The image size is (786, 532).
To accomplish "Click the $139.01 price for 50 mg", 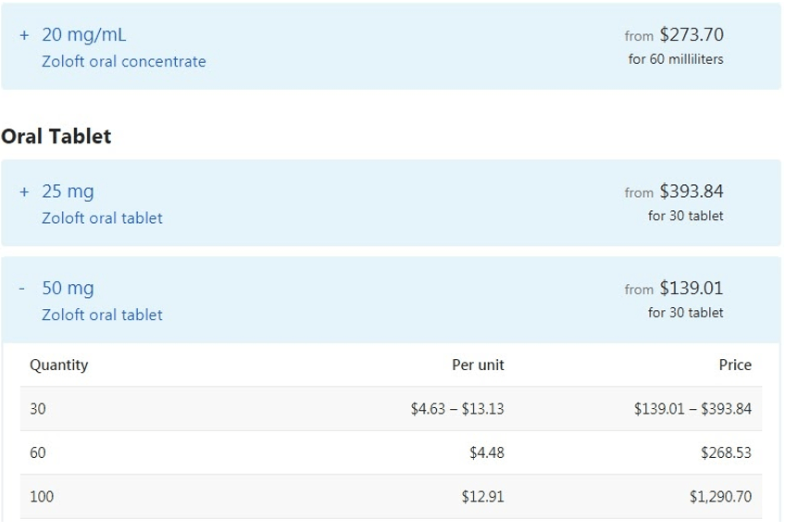I will point(692,289).
